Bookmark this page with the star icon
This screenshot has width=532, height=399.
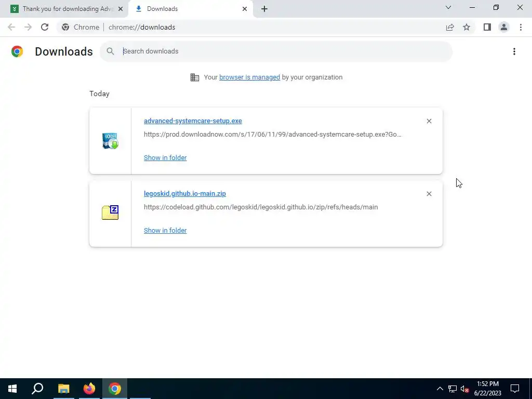(x=467, y=27)
